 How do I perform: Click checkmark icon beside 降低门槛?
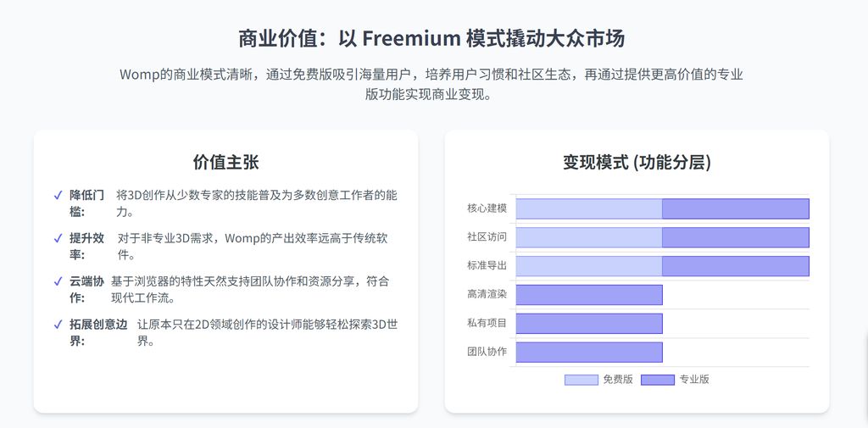point(58,195)
